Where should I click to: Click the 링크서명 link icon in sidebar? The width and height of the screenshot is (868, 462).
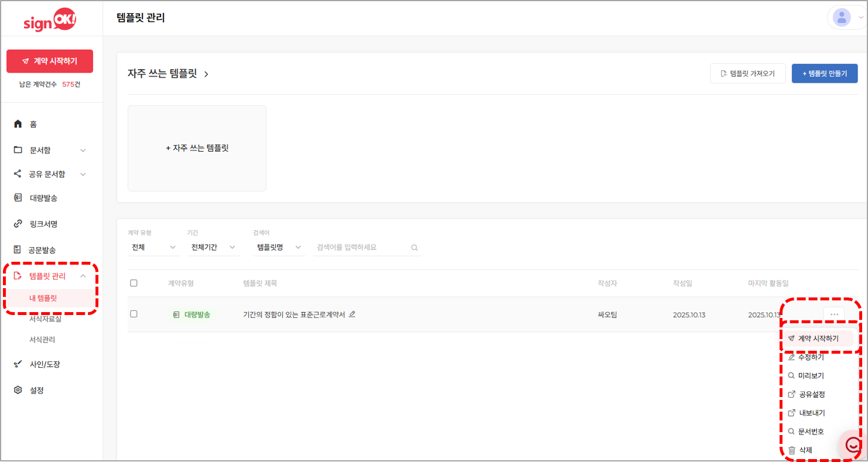(x=18, y=224)
